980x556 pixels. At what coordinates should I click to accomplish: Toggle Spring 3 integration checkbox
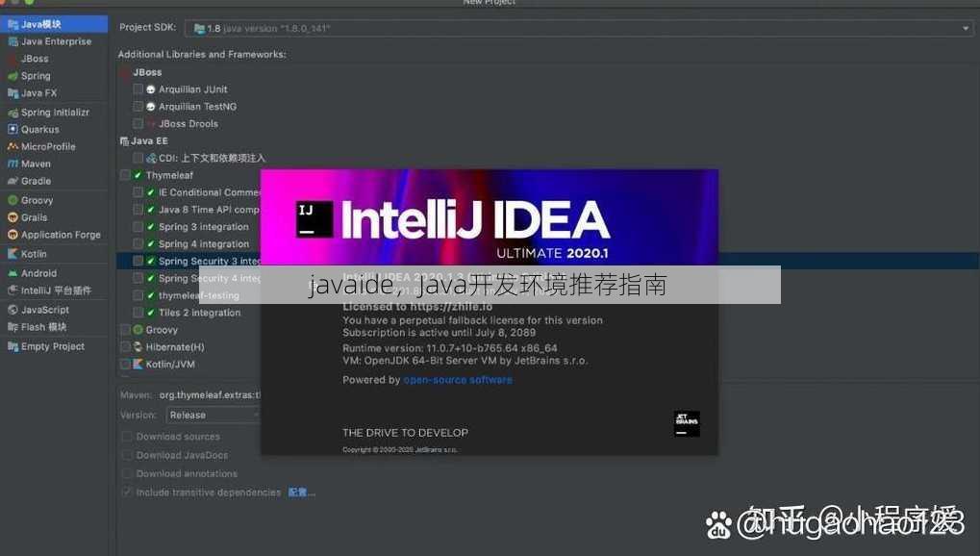coord(138,227)
